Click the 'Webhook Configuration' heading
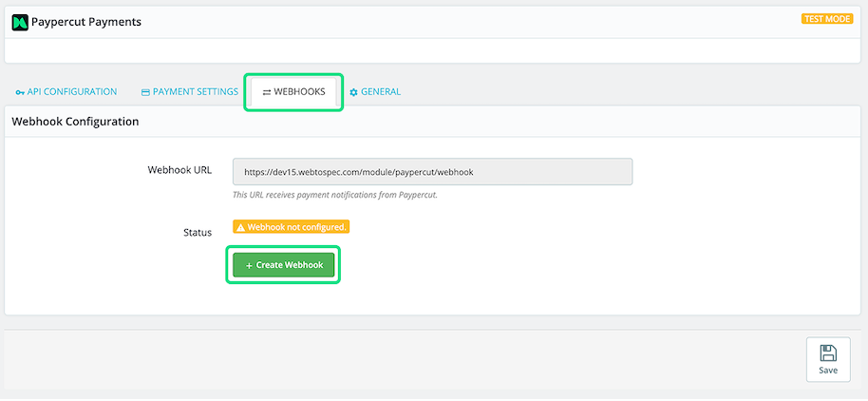 [x=75, y=121]
